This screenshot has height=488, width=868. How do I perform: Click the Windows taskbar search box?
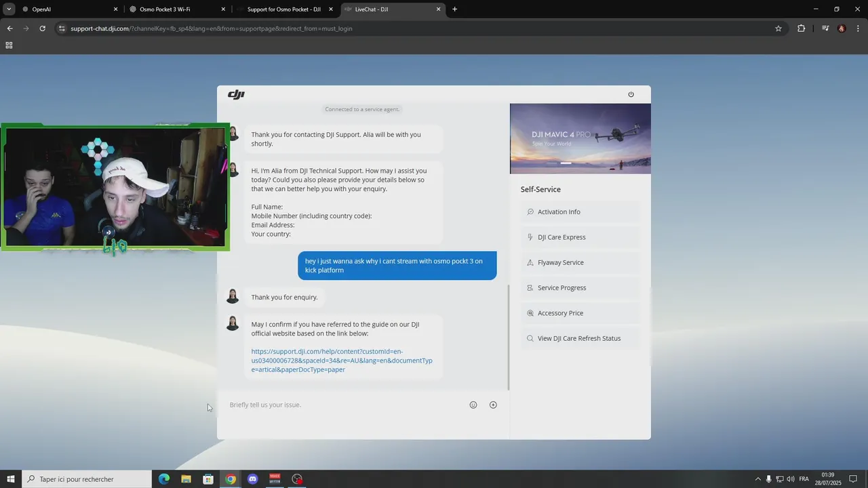click(x=87, y=479)
